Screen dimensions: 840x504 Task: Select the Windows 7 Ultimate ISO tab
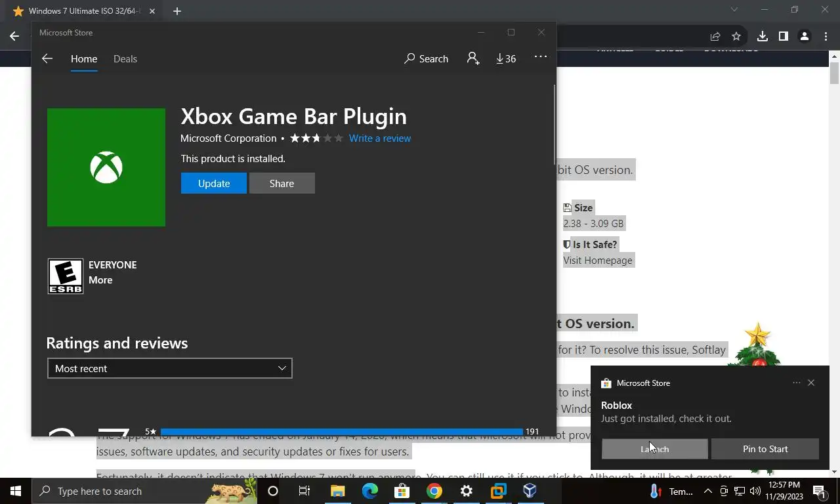click(84, 11)
